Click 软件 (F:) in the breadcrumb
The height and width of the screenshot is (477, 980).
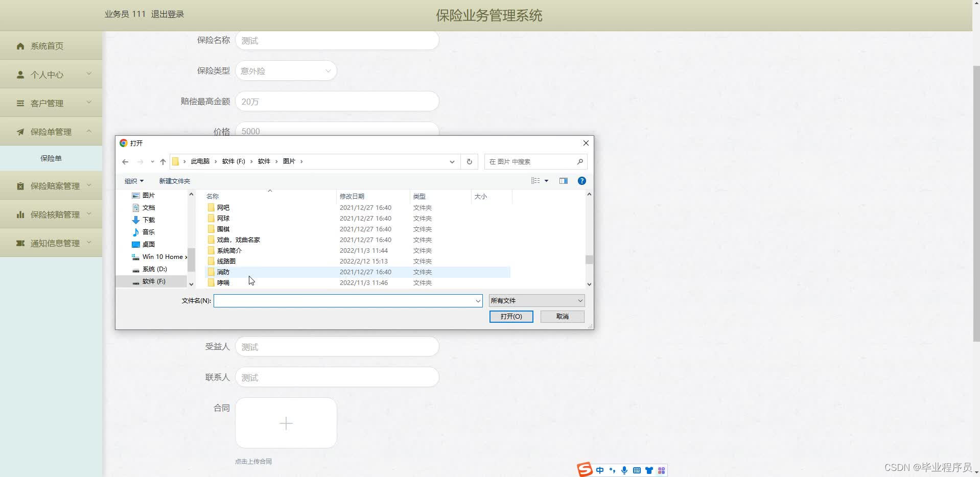pos(234,161)
